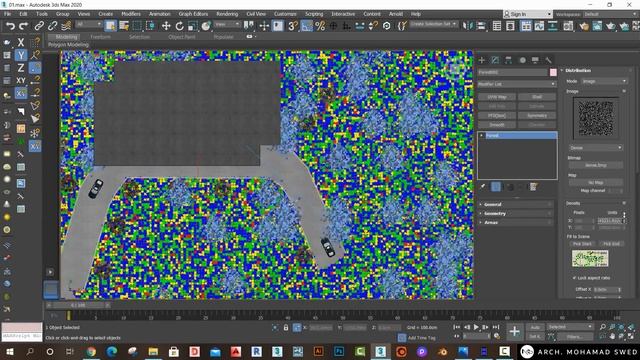Viewport: 640px width, 360px height.
Task: Toggle the Angle Snap button
Action: click(306, 26)
